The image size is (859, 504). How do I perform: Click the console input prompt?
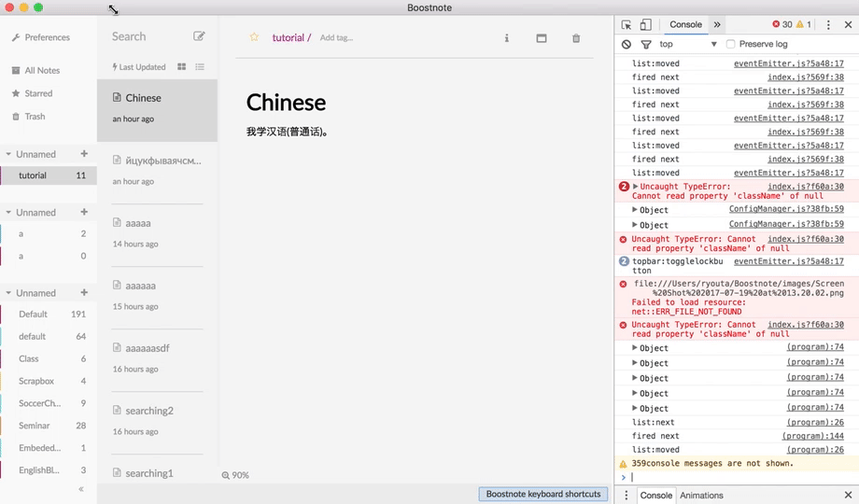[x=737, y=477]
